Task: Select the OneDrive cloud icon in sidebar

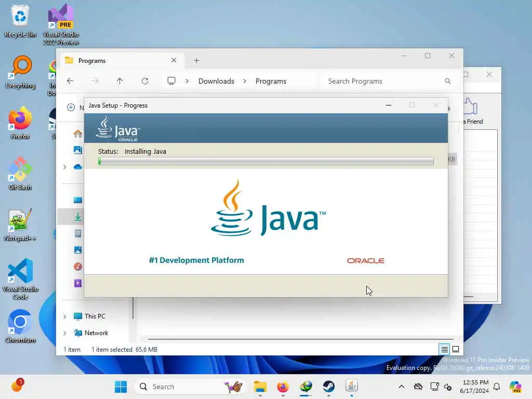Action: coord(78,167)
